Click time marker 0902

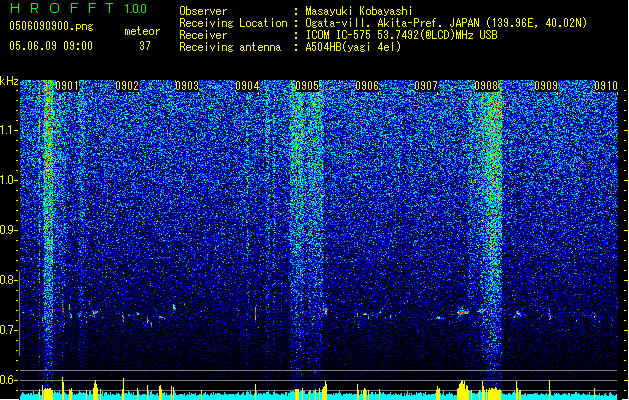pos(127,86)
